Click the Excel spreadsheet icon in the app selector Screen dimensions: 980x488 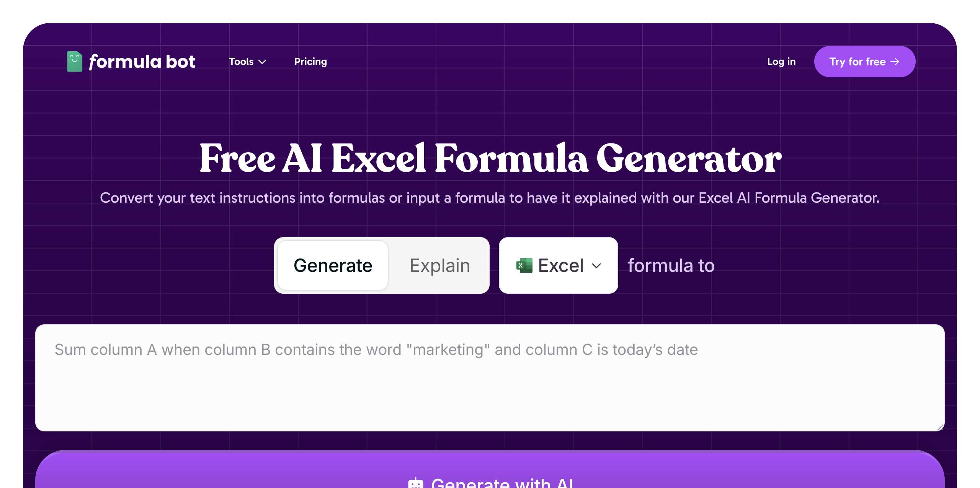524,265
